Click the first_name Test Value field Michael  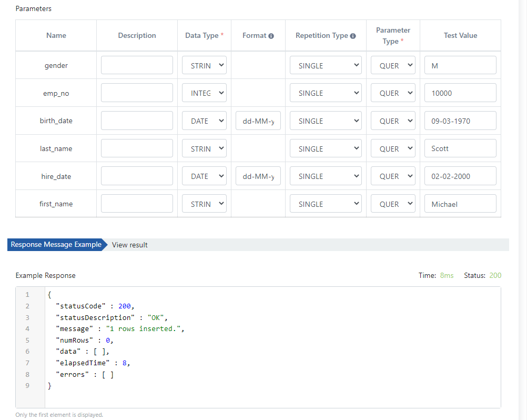click(460, 204)
